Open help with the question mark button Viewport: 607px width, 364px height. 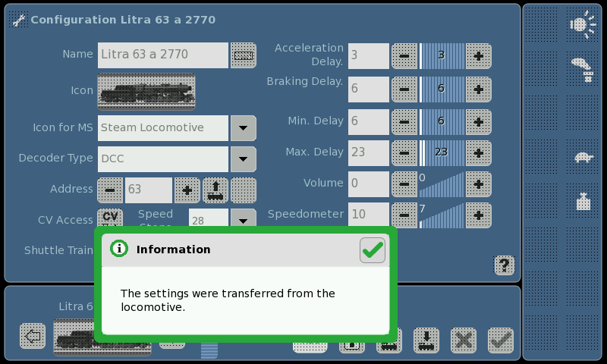pos(505,265)
